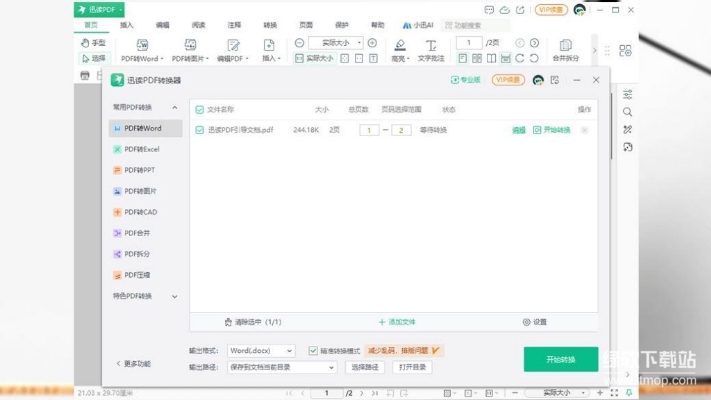Click the user avatar in converter dialog
The height and width of the screenshot is (400, 711).
click(538, 80)
